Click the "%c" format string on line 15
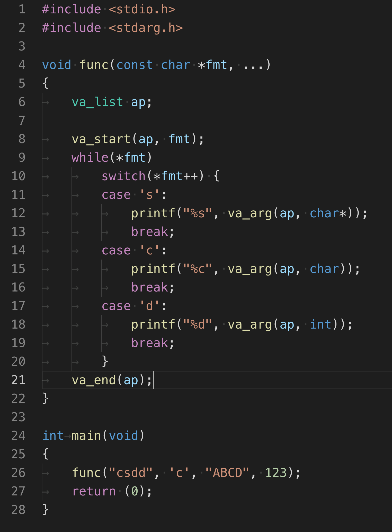This screenshot has width=392, height=532. pos(198,269)
